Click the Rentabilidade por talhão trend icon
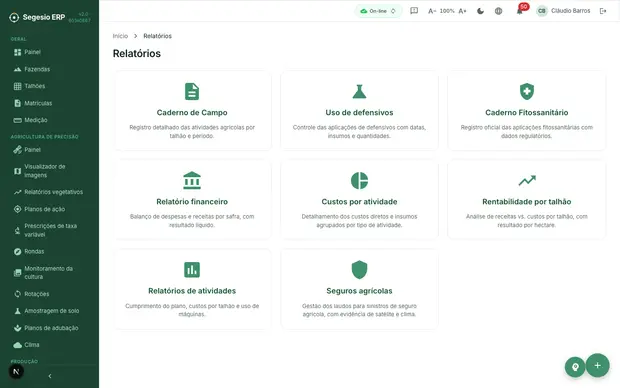This screenshot has width=620, height=388. [x=527, y=181]
